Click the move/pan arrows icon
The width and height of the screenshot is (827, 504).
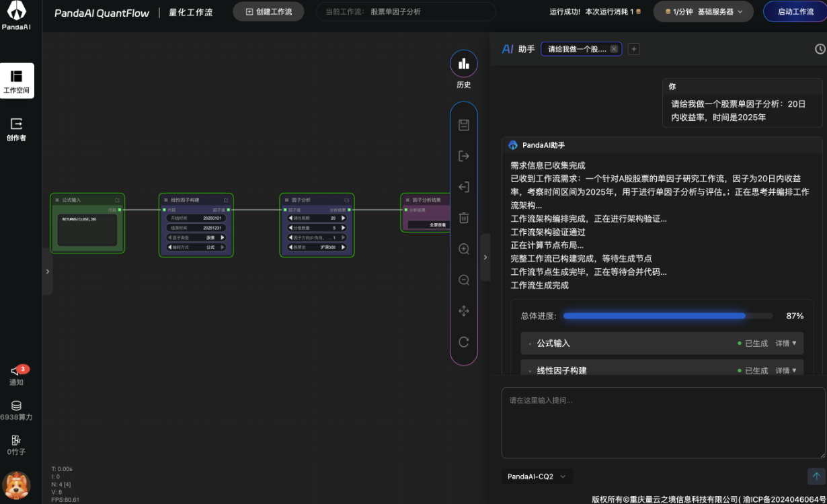pyautogui.click(x=464, y=311)
